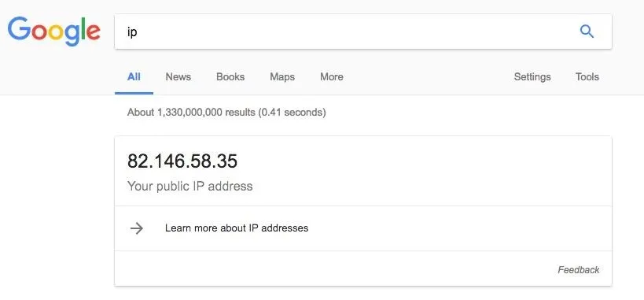Send Feedback on the IP card
Screen dimensions: 644x300
pyautogui.click(x=578, y=270)
